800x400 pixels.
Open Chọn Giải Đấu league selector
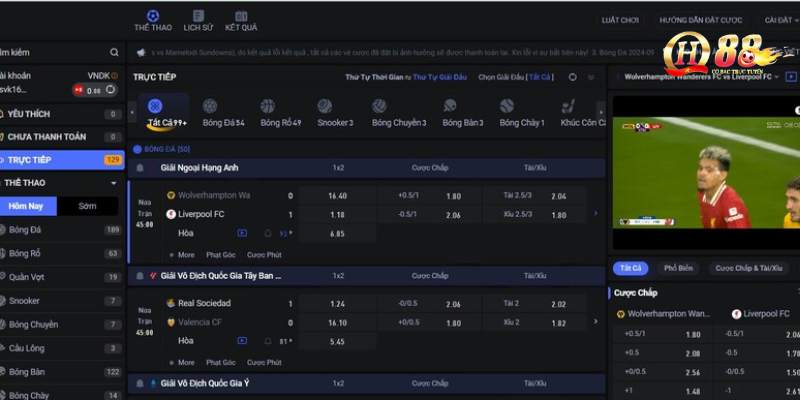[515, 77]
